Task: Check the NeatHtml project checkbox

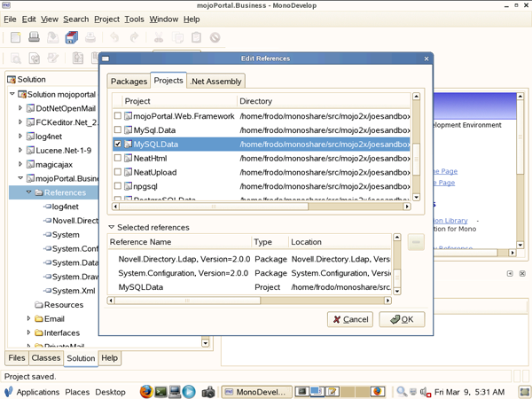Action: [118, 158]
